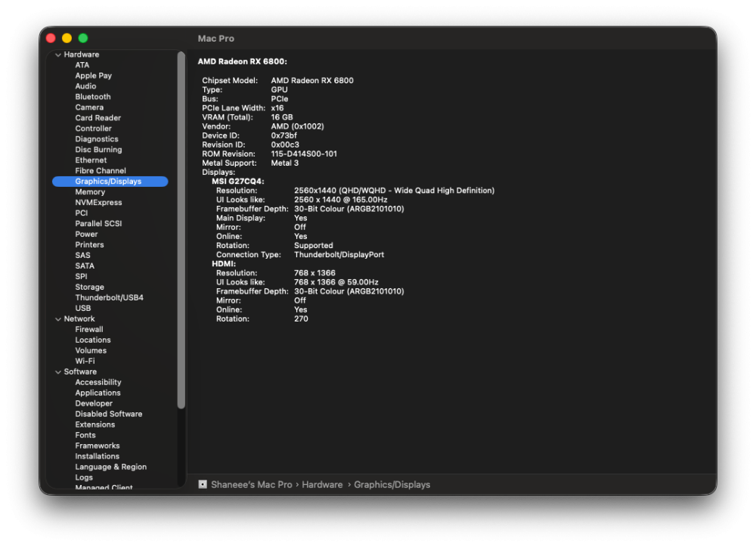Select Audio in the sidebar
Screen dimensions: 756x547
tap(85, 86)
